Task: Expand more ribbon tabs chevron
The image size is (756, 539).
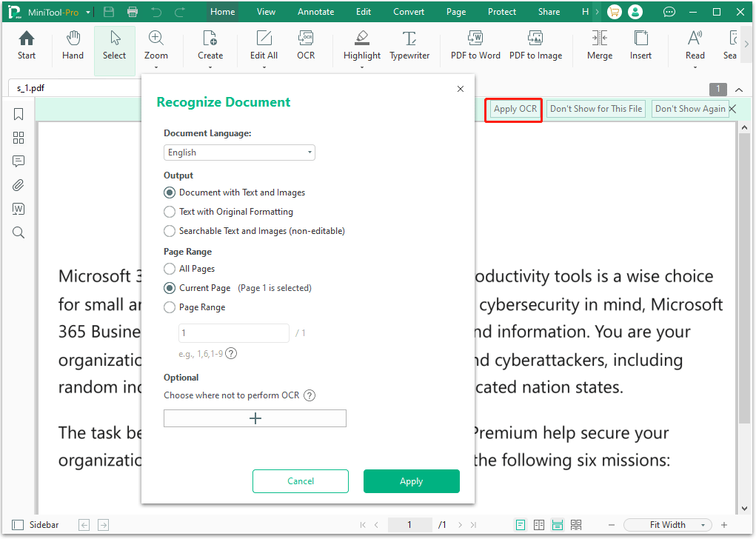Action: [x=597, y=12]
